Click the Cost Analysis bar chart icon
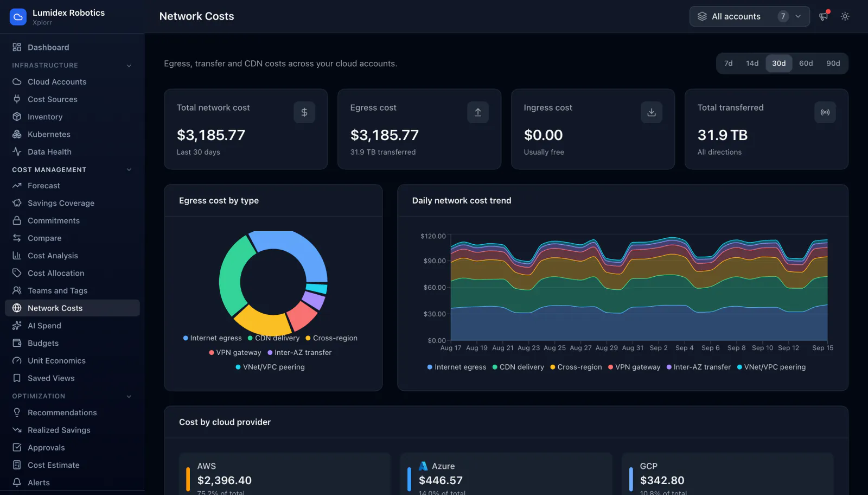 [17, 256]
